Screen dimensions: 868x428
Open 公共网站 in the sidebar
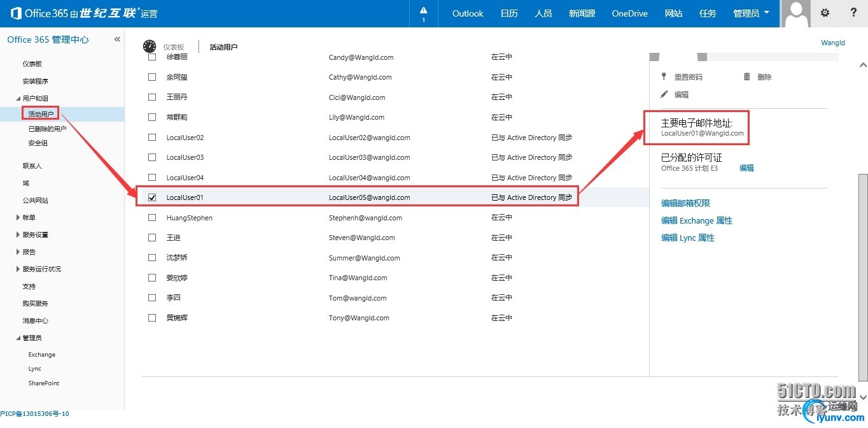[x=36, y=201]
